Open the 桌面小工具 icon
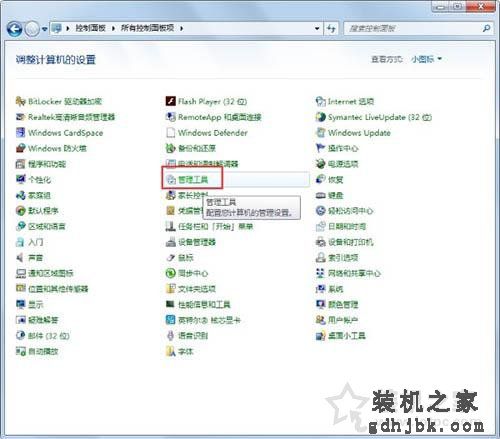 [320, 336]
